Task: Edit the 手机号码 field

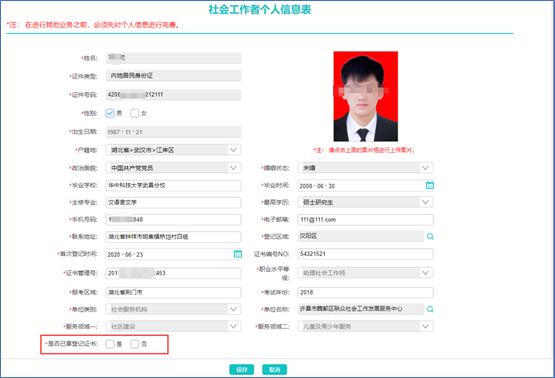Action: point(173,219)
